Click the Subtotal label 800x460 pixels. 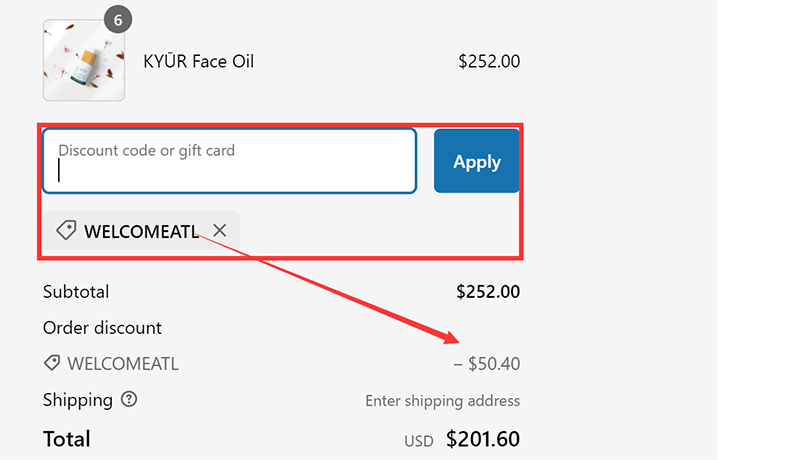point(76,292)
